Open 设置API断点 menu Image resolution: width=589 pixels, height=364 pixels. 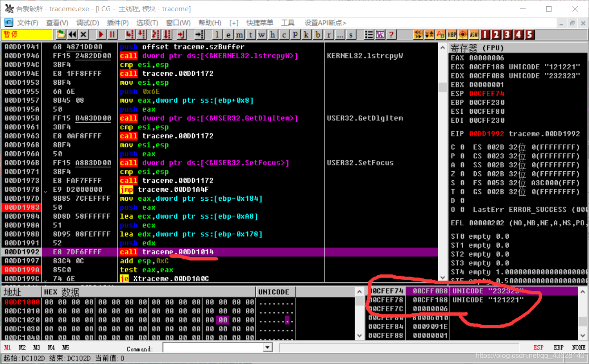325,23
